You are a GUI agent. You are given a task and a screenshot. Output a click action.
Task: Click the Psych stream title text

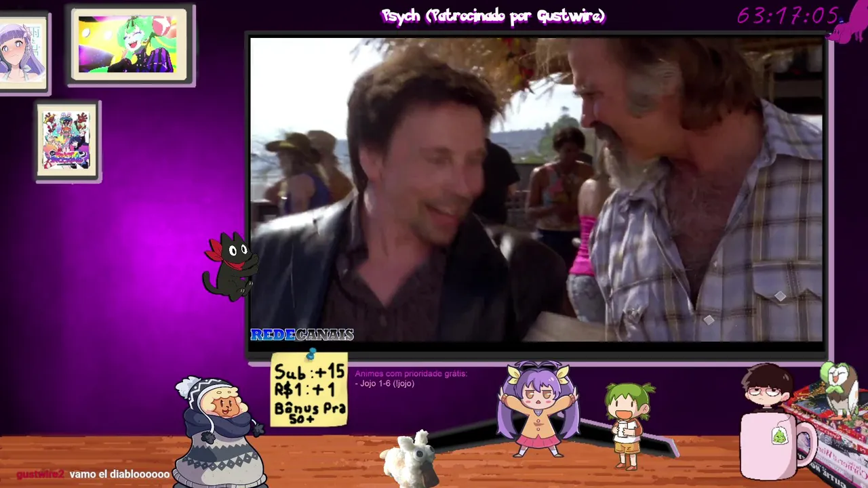[493, 16]
